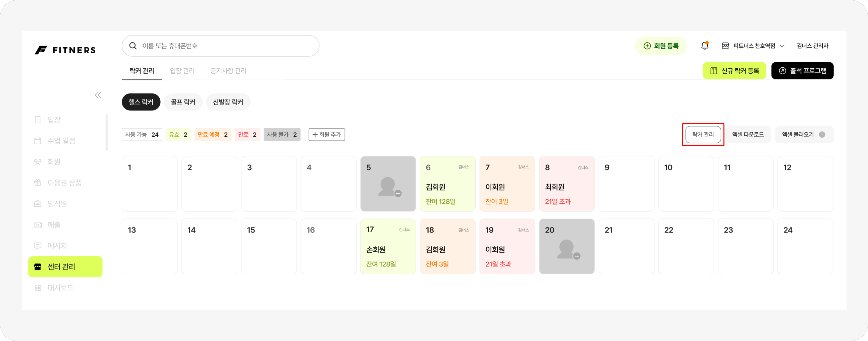Filter by 만료 2 status
The height and width of the screenshot is (341, 868).
click(247, 135)
